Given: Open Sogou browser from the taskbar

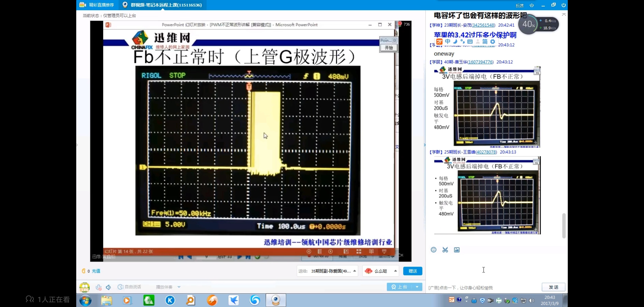Looking at the screenshot, I should click(x=255, y=300).
